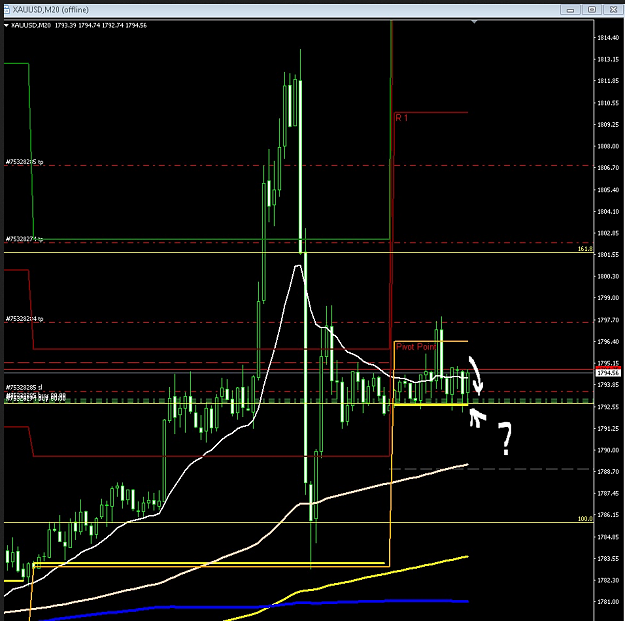Click the 1788.70 price scale value

tap(608, 472)
